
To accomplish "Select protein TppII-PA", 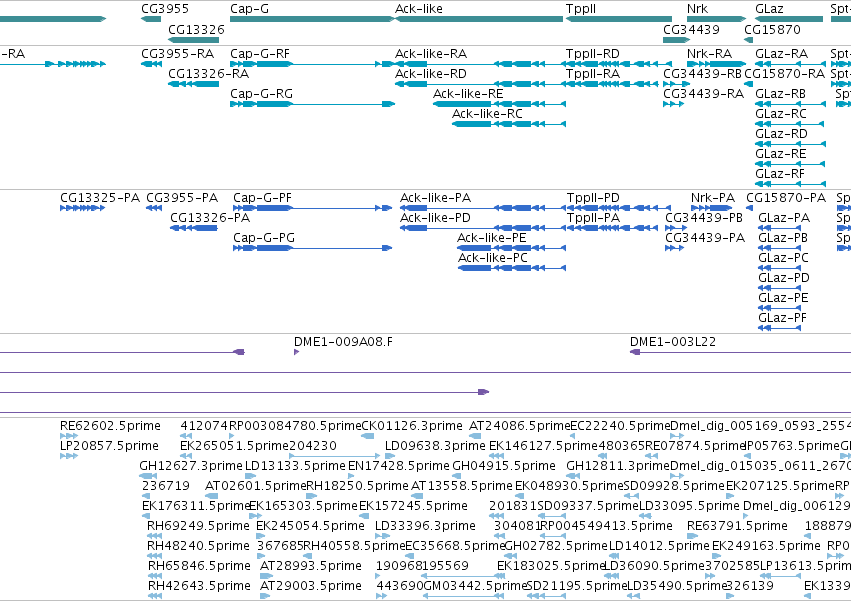I will [612, 228].
